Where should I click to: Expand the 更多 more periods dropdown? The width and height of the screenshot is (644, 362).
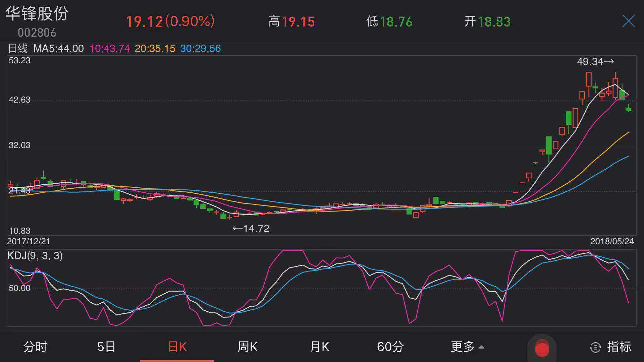tap(467, 347)
